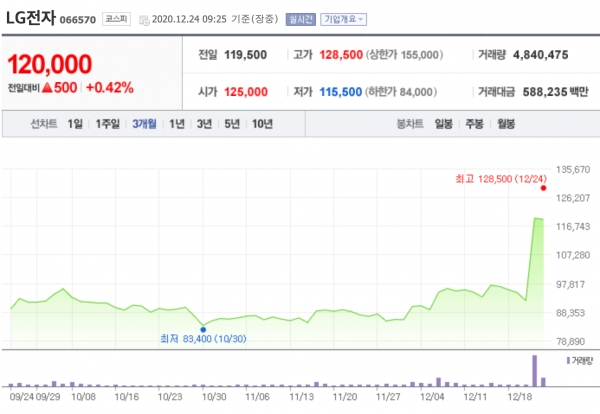Open the 기업개요 dropdown
This screenshot has height=414, width=600.
pos(343,19)
